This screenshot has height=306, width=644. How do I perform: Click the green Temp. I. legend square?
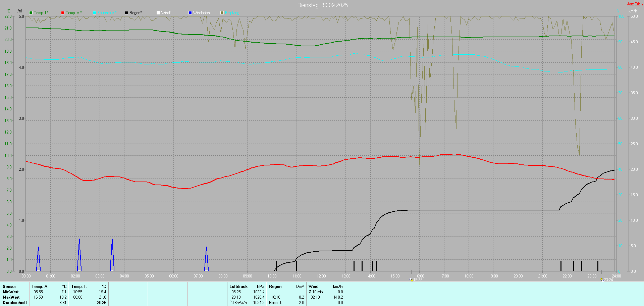pos(31,13)
